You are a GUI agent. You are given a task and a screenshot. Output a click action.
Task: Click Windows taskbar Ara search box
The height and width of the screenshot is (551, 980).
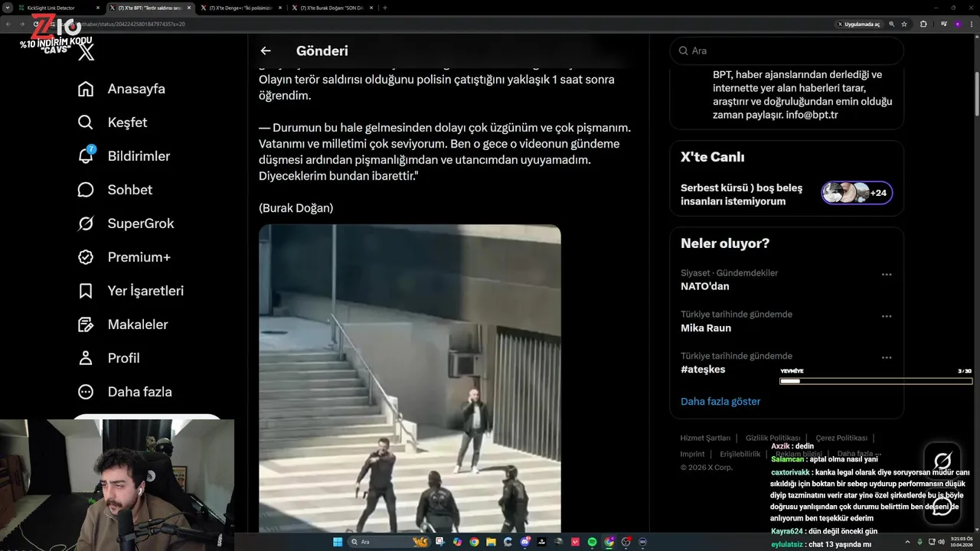387,542
